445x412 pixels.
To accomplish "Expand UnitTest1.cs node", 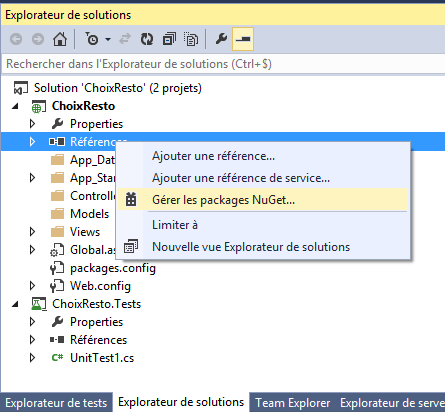I will [32, 358].
